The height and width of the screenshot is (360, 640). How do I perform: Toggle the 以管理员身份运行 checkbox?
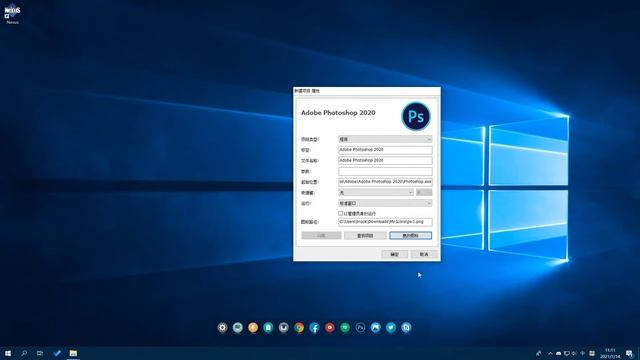pyautogui.click(x=340, y=213)
